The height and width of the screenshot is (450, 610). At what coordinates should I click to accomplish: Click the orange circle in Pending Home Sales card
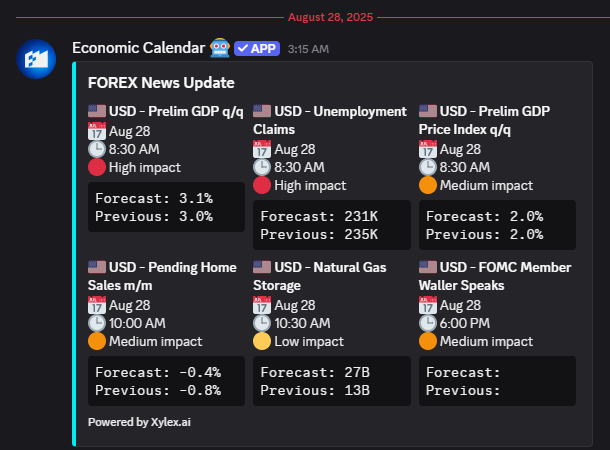click(x=97, y=341)
